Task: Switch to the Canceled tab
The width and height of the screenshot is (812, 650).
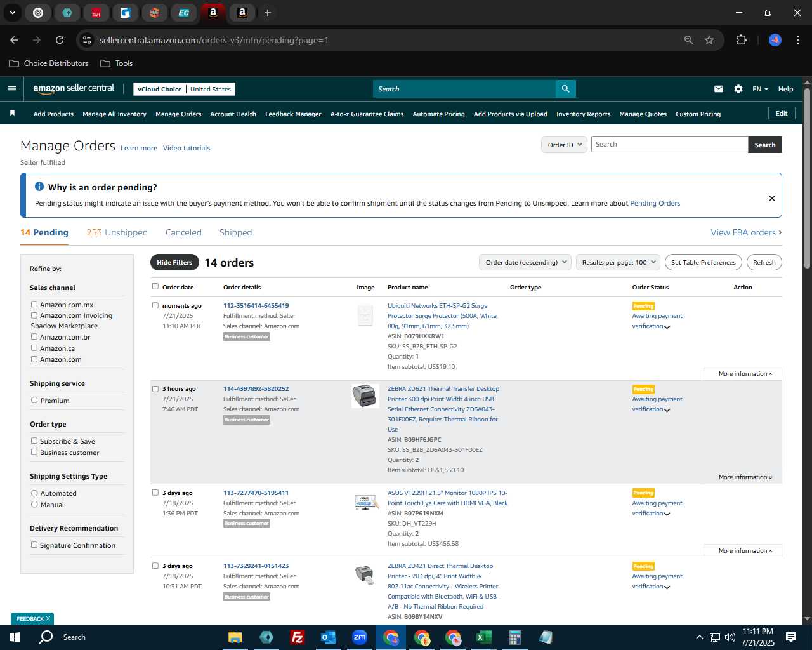Action: (183, 232)
